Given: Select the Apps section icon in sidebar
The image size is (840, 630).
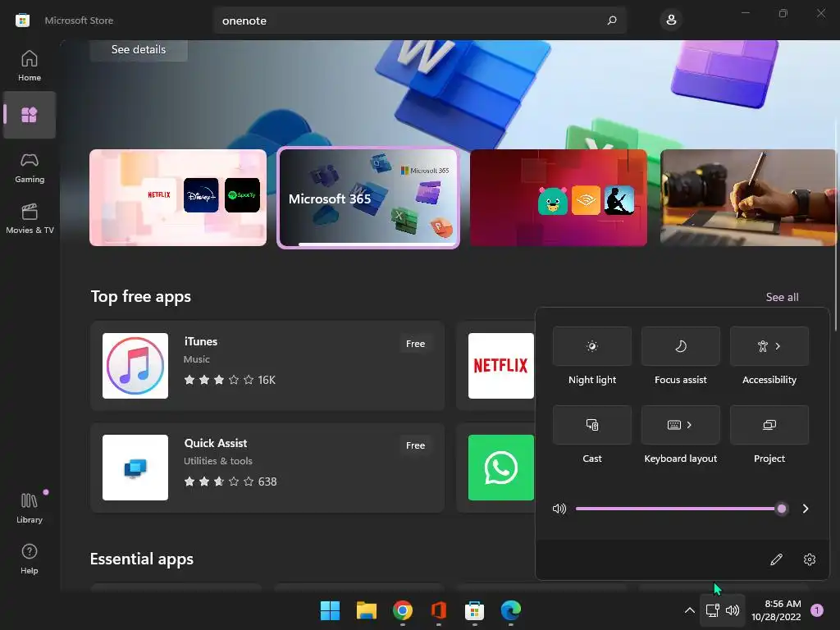Looking at the screenshot, I should (x=30, y=115).
